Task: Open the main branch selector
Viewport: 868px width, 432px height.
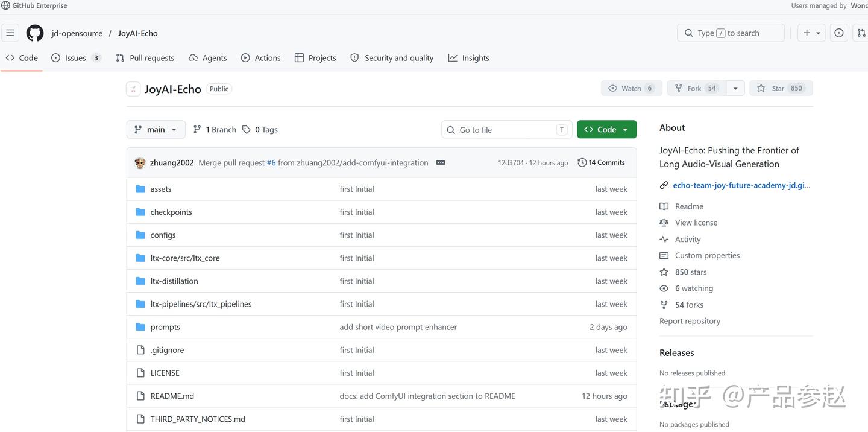Action: click(x=156, y=130)
